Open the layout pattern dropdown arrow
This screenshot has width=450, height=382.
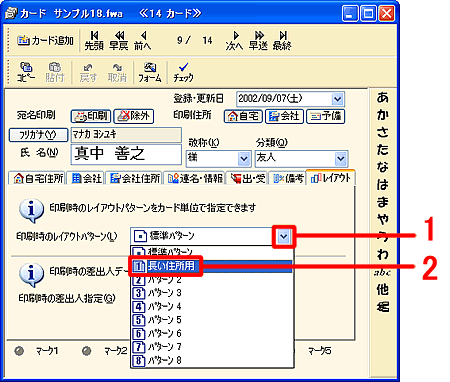[x=284, y=237]
